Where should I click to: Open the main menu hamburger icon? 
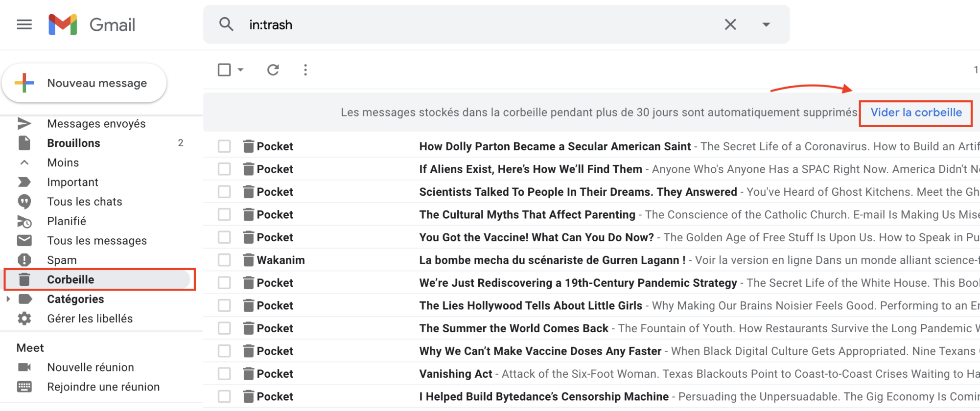tap(24, 24)
